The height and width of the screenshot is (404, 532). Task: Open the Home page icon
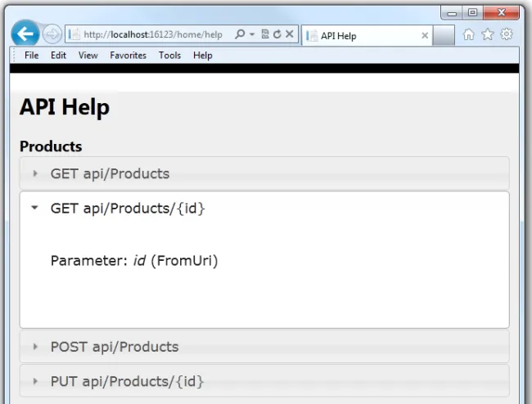pos(469,34)
